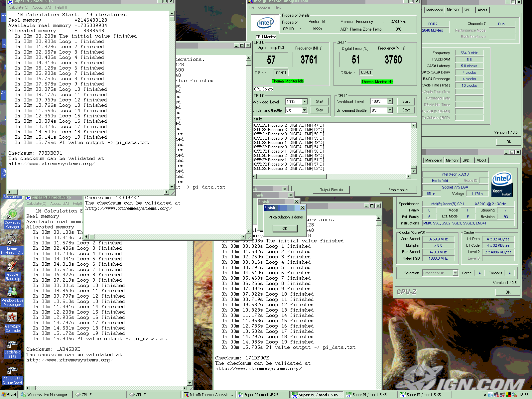This screenshot has width=532, height=399.
Task: Click down arrow of thermal results list scrollbar
Action: [414, 171]
